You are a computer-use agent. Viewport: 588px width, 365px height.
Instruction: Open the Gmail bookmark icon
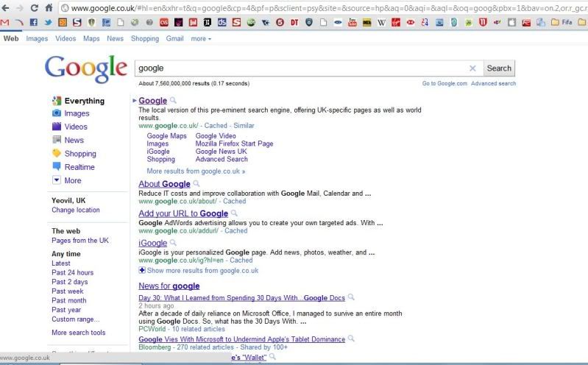[4, 23]
